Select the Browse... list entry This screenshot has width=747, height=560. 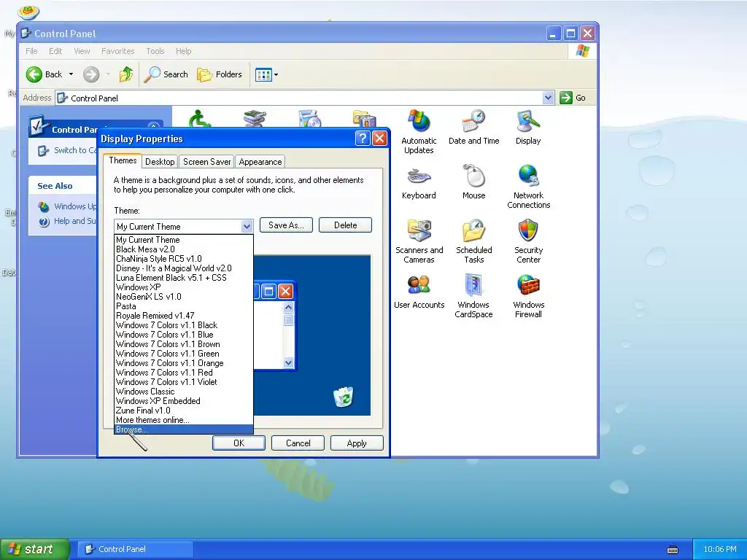pyautogui.click(x=184, y=429)
